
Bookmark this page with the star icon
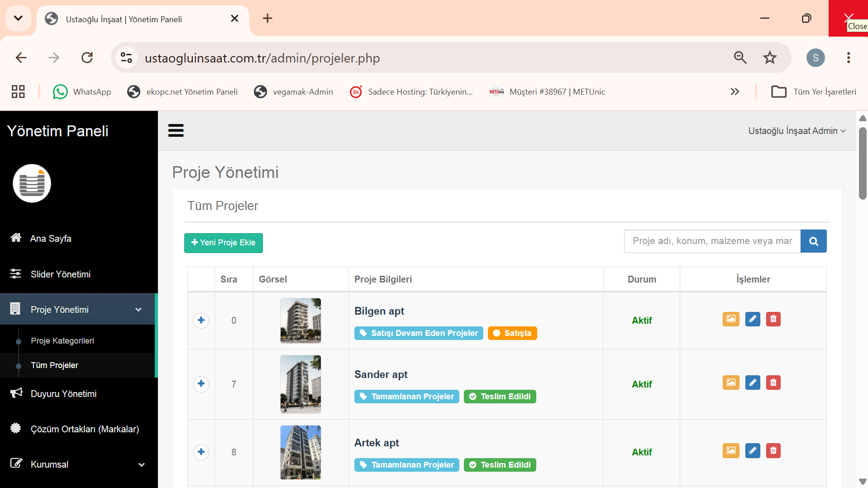tap(770, 57)
